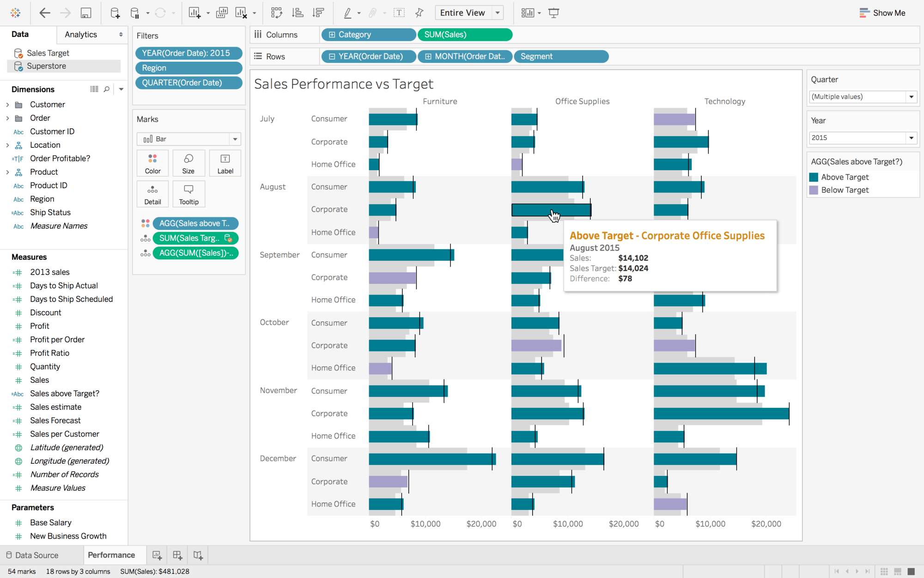Click the YEAR(Order Date) filter pill

(187, 53)
